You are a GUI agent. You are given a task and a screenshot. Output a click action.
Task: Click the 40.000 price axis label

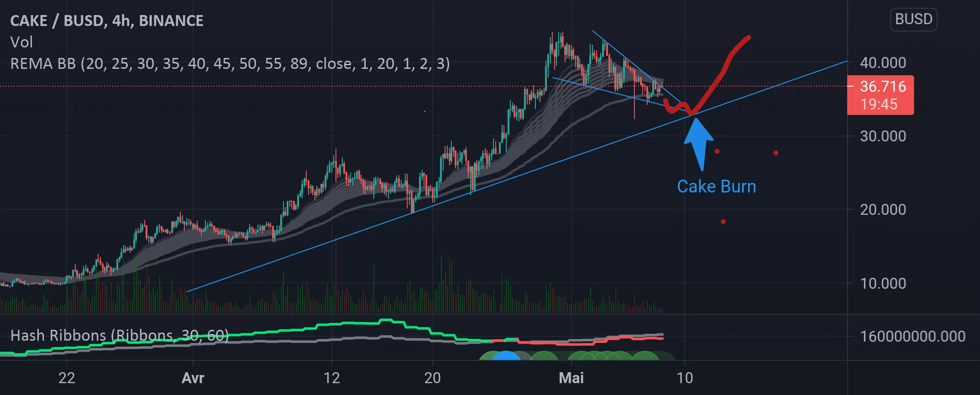[x=883, y=62]
